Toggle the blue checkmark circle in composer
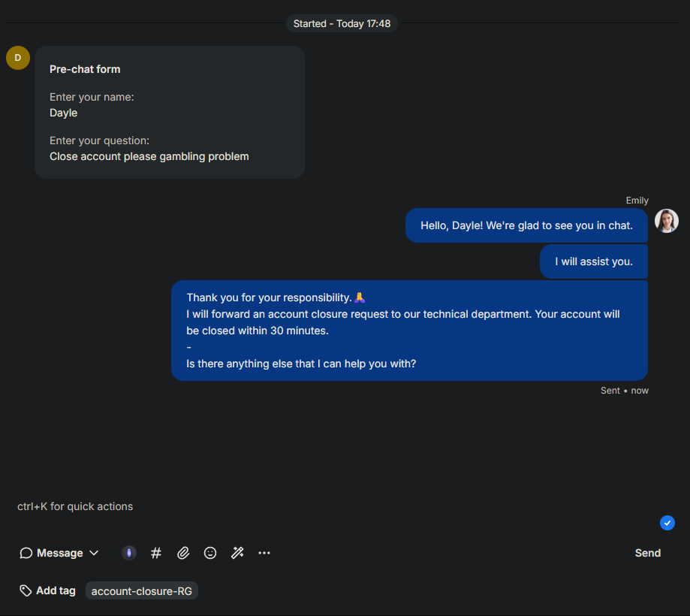The height and width of the screenshot is (616, 690). pos(667,523)
